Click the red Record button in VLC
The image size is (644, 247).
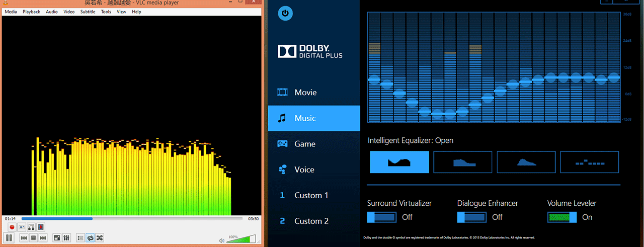pyautogui.click(x=12, y=227)
